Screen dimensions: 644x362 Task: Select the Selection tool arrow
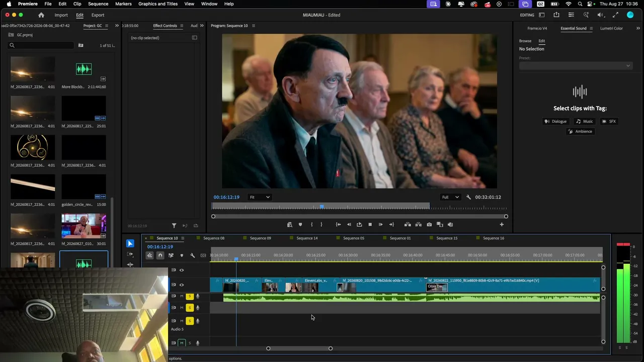pos(130,244)
